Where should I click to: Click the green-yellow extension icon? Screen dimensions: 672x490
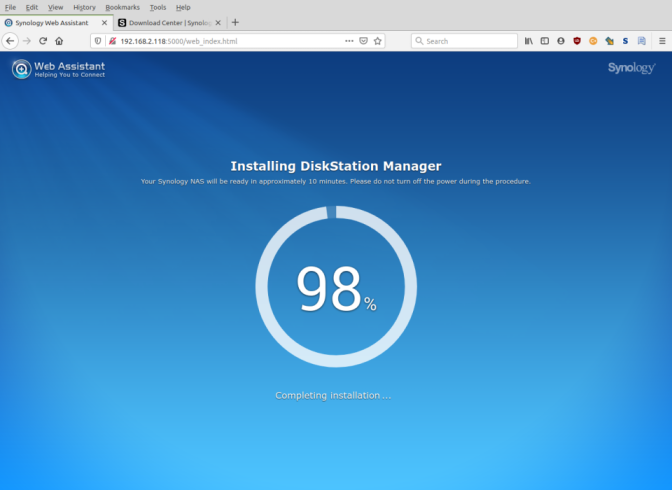[609, 41]
